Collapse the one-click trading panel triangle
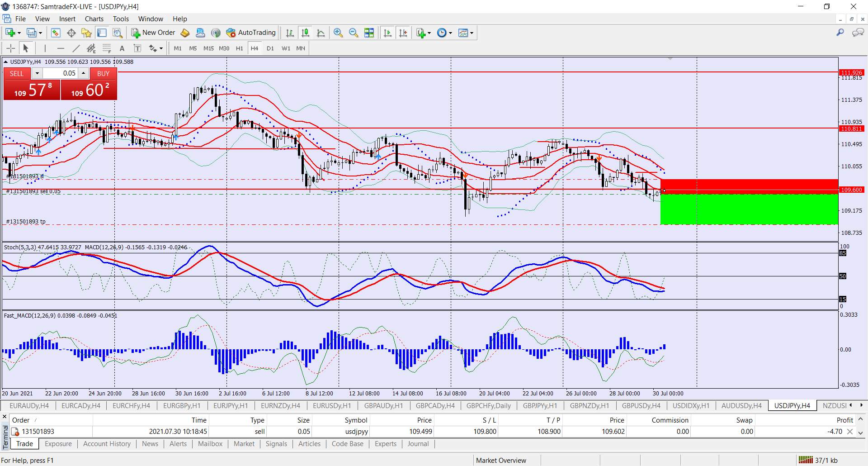The image size is (868, 466). point(5,62)
